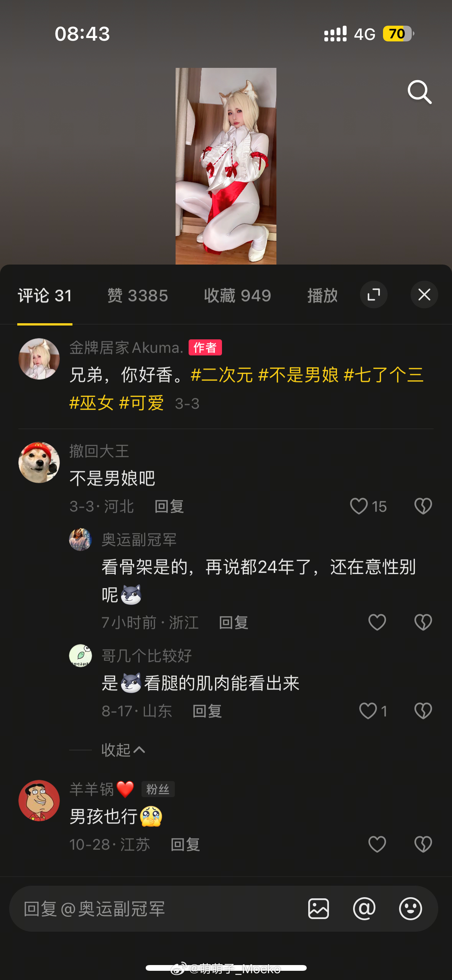This screenshot has width=452, height=980.
Task: Open the 播放 tab
Action: tap(322, 296)
